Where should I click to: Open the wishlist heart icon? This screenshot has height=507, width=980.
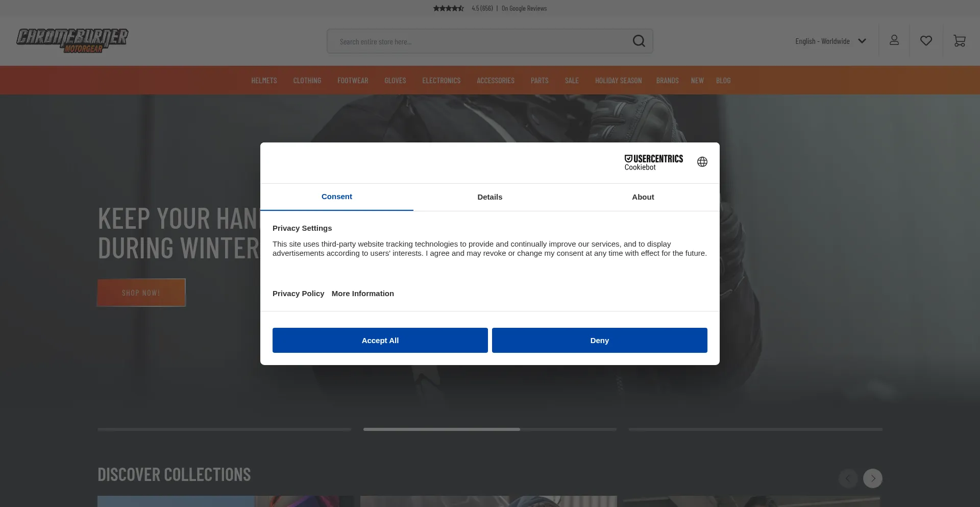click(926, 41)
